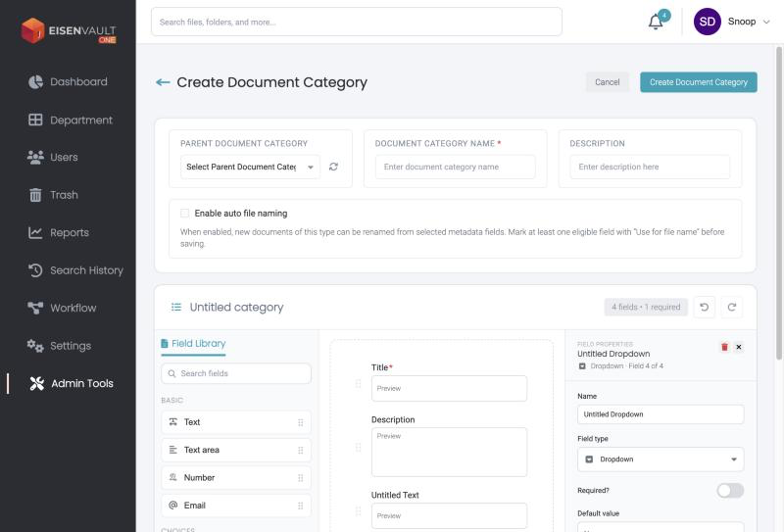Go to Department in sidebar

71,120
